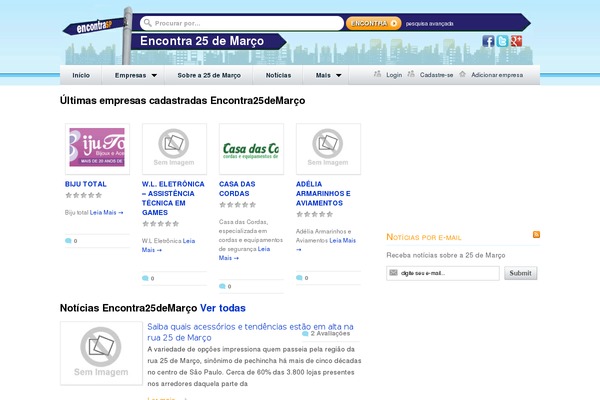Click the house icon beside Adicionar empresa

click(462, 74)
